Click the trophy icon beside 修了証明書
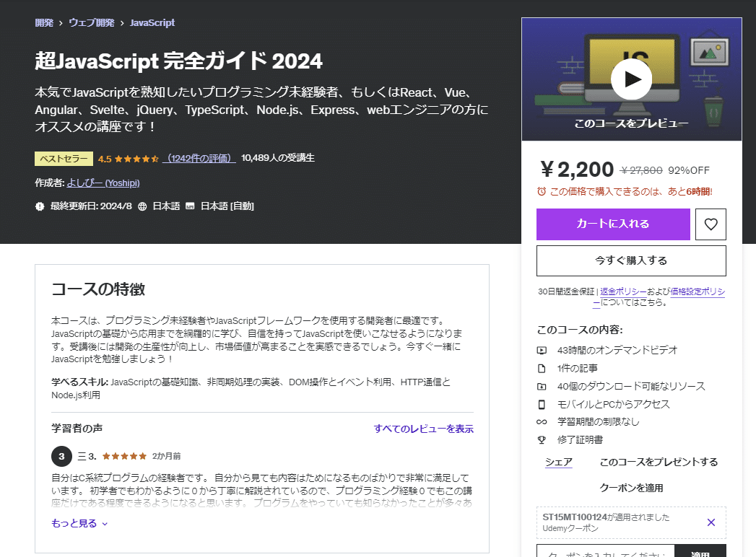 (542, 440)
